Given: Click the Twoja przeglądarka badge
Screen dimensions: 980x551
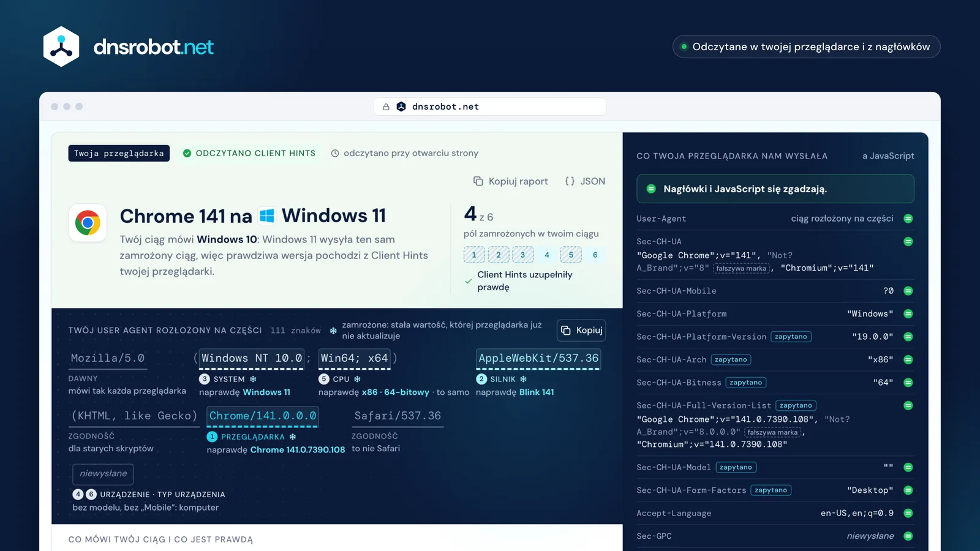Looking at the screenshot, I should (x=119, y=153).
